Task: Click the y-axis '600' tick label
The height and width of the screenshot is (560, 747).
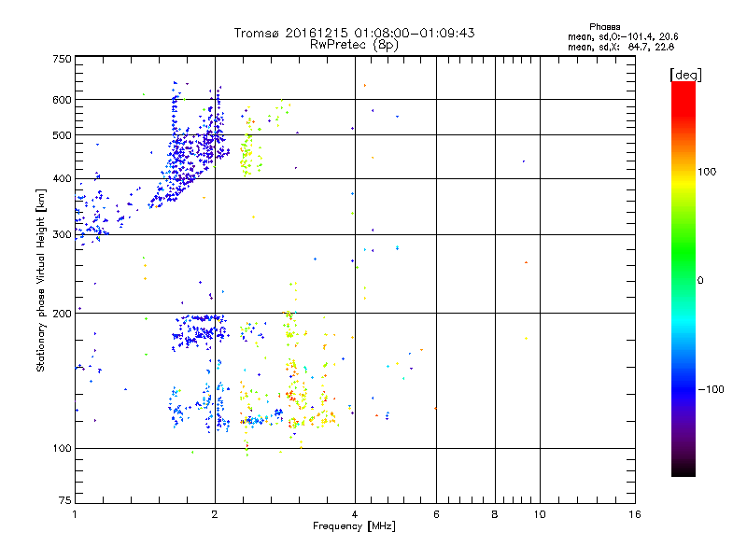Action: (x=62, y=100)
